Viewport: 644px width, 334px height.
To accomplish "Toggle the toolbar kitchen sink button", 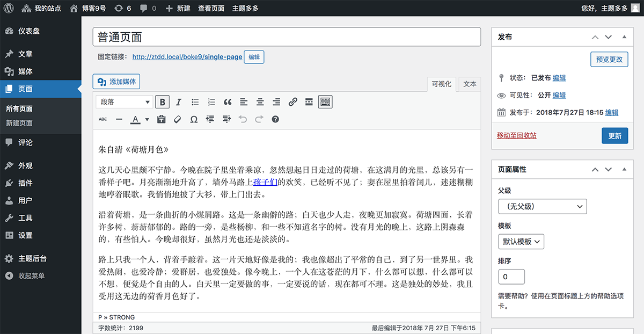I will (x=325, y=102).
